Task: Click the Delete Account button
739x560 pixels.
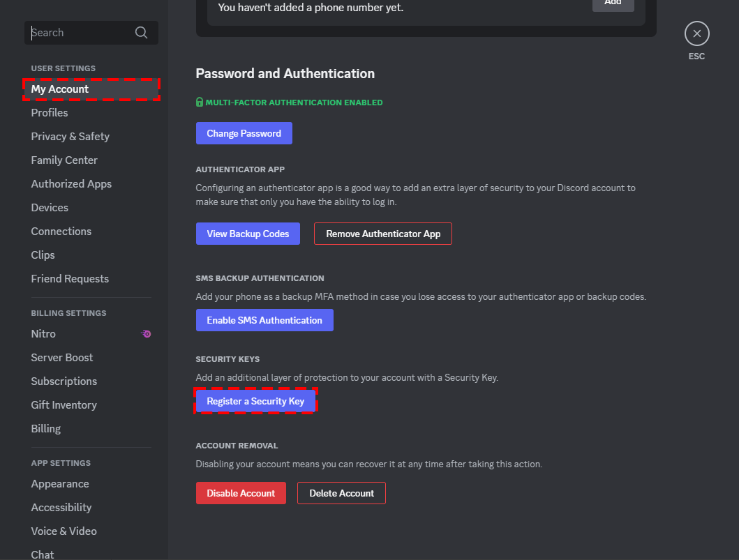Action: point(341,493)
